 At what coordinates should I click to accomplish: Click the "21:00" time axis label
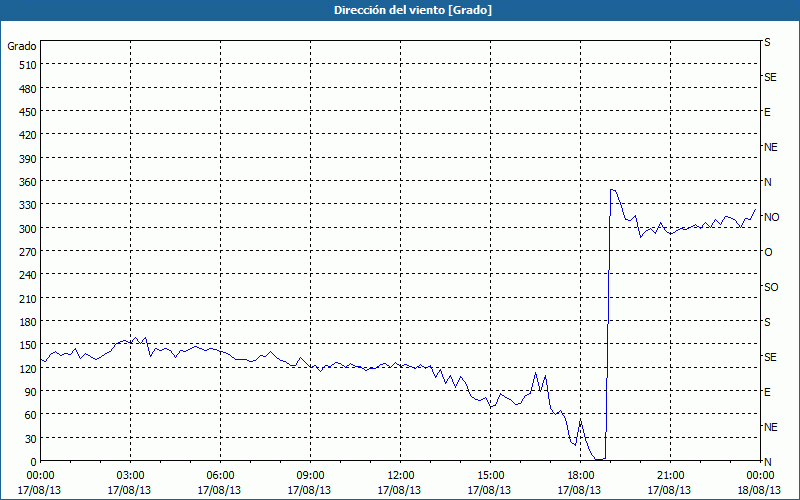click(x=670, y=476)
